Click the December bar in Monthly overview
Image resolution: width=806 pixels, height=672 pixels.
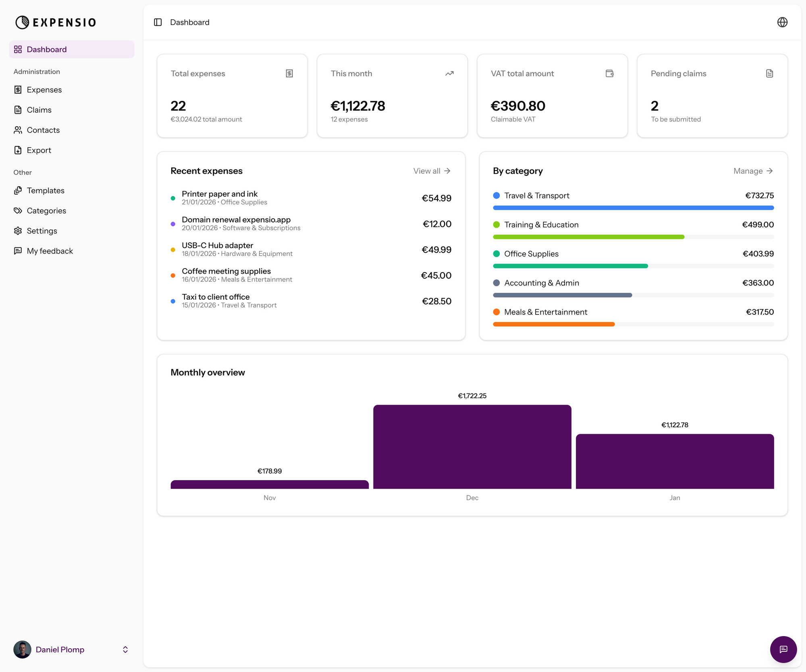[472, 447]
